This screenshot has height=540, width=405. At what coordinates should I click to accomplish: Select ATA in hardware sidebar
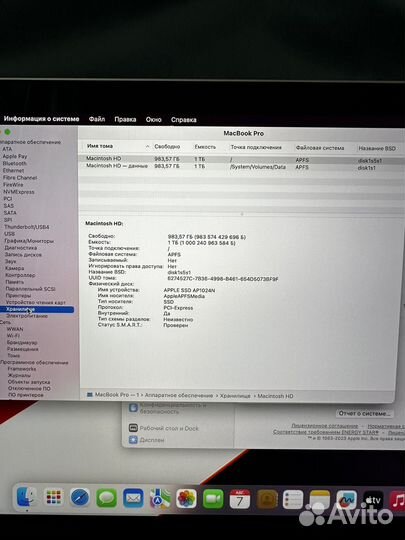point(7,149)
